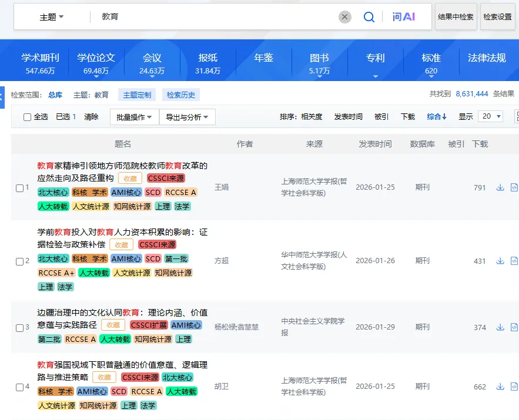Switch to 学术期刊 tab

point(40,63)
